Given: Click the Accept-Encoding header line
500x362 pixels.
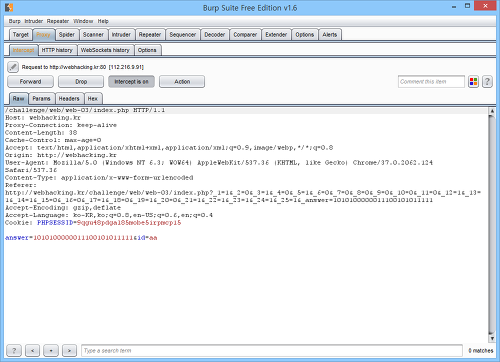Looking at the screenshot, I should [63, 208].
